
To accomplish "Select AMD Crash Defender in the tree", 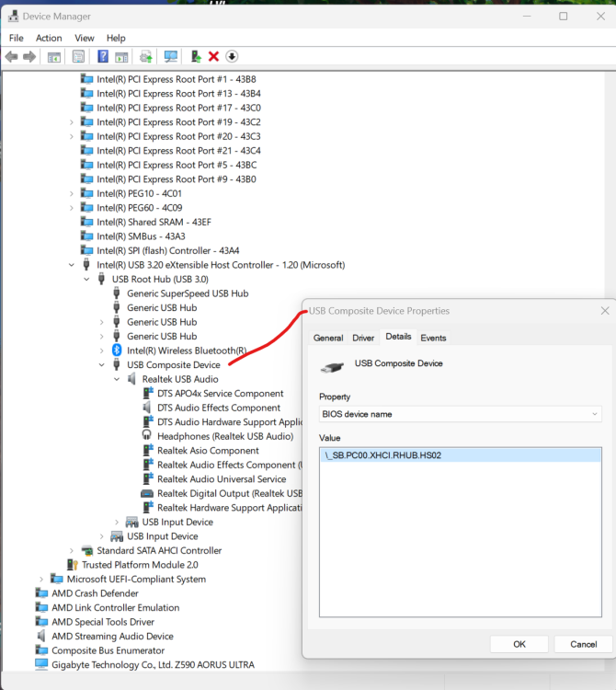I will (95, 593).
